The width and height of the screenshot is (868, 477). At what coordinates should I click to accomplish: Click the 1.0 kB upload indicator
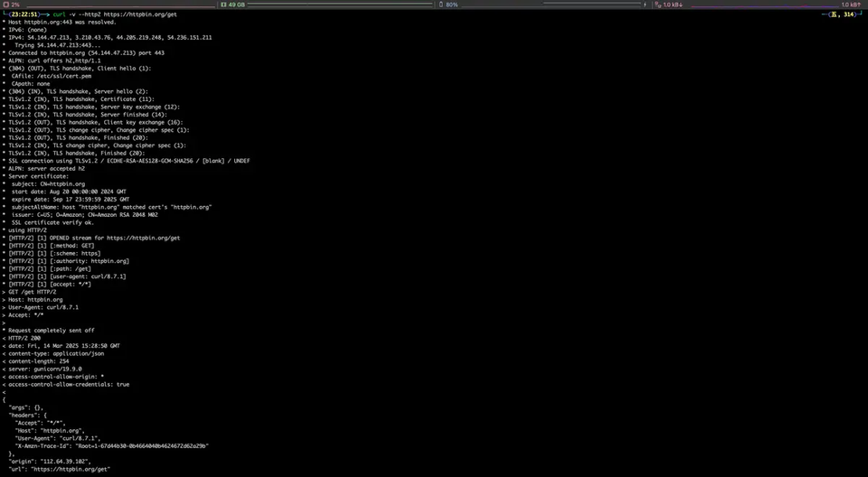point(851,5)
